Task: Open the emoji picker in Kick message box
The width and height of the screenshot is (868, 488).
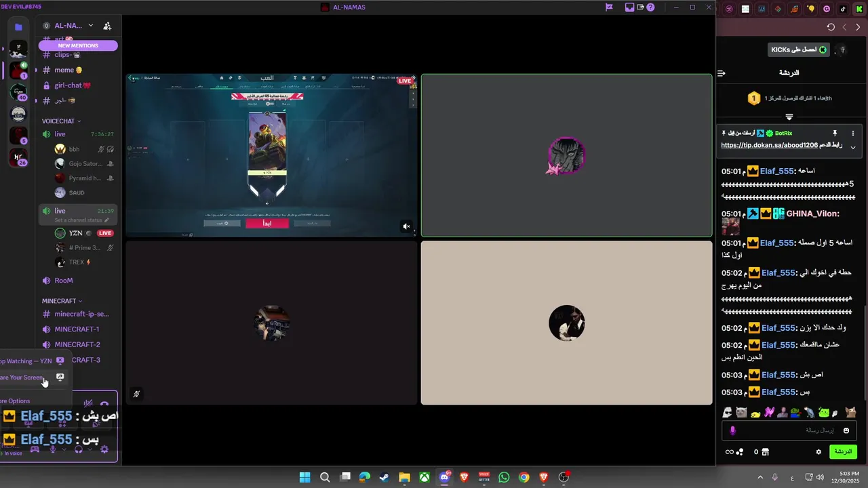Action: pos(846,430)
